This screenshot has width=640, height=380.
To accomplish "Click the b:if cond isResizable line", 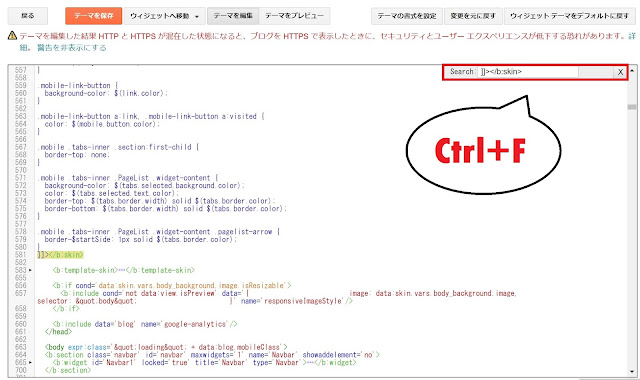I will 172,285.
